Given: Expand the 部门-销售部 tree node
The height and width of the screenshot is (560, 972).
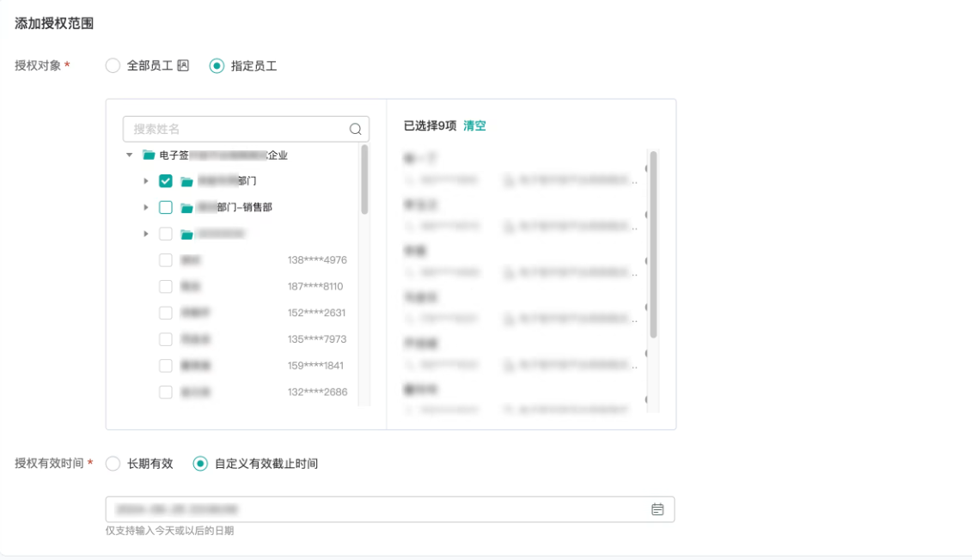Looking at the screenshot, I should coord(146,207).
